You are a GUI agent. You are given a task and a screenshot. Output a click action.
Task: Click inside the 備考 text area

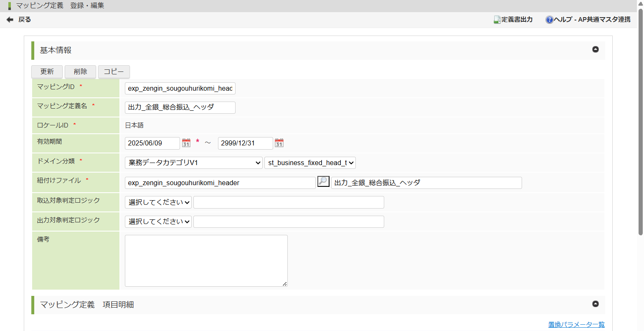point(206,260)
